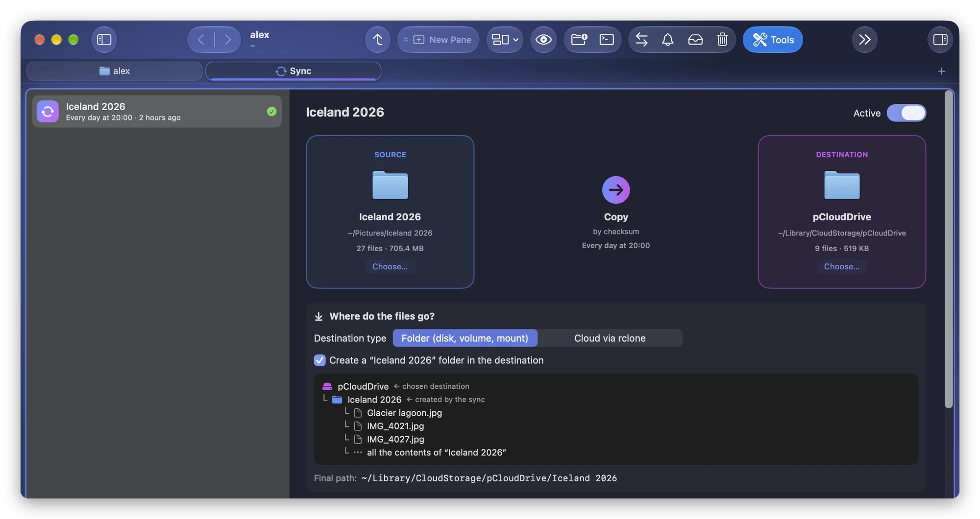
Task: Switch to the alex tab
Action: (x=114, y=71)
